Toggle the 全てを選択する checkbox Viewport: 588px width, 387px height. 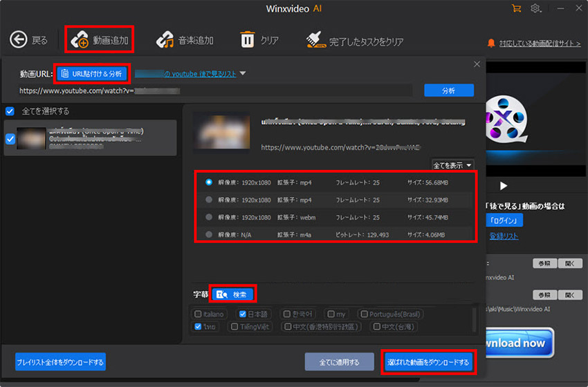point(10,111)
